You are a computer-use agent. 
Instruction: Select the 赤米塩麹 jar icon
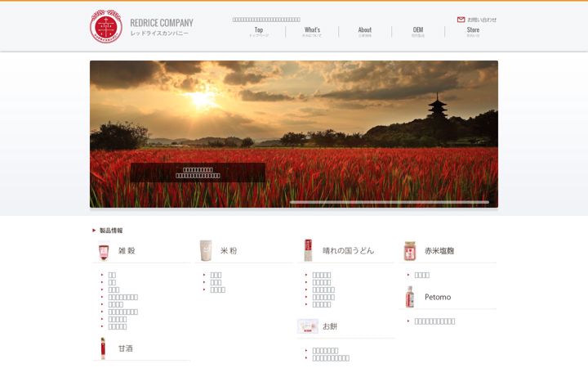[x=410, y=251]
